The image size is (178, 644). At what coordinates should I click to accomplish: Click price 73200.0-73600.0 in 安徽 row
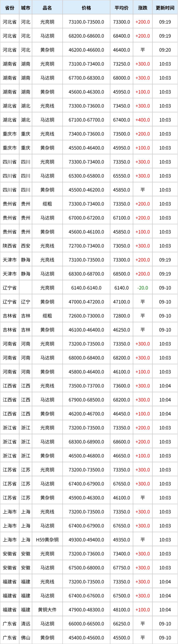(x=86, y=554)
